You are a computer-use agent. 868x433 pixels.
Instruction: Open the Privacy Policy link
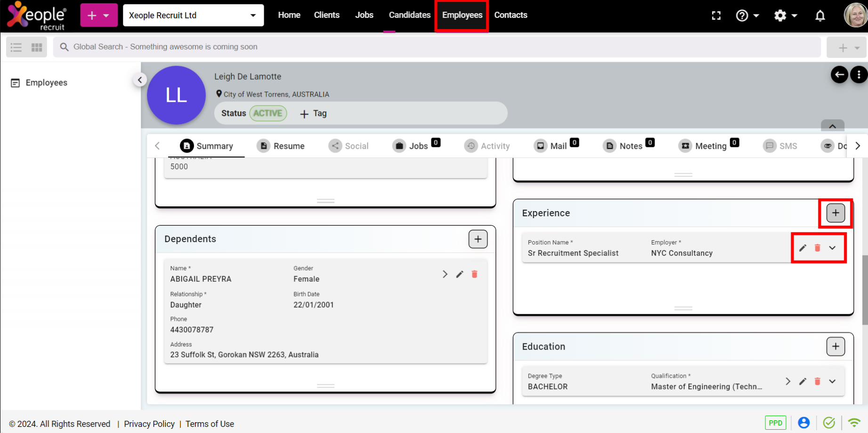pyautogui.click(x=149, y=424)
